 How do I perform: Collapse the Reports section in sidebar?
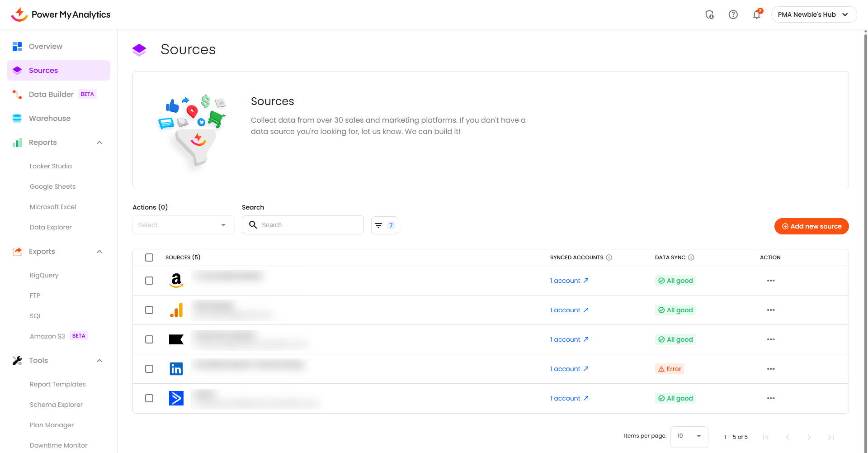coord(99,143)
